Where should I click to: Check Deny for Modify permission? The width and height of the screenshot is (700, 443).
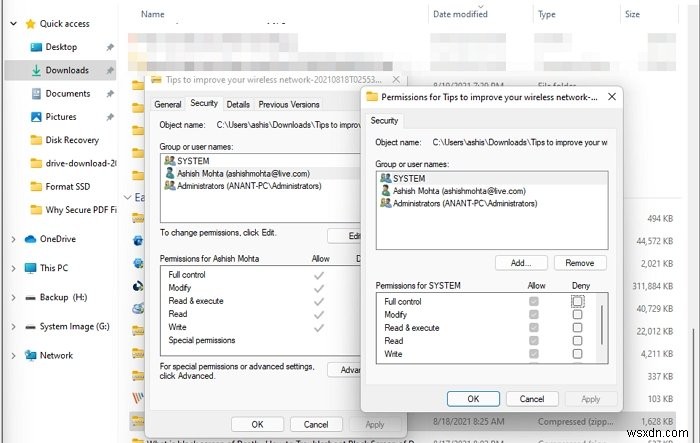tap(577, 314)
